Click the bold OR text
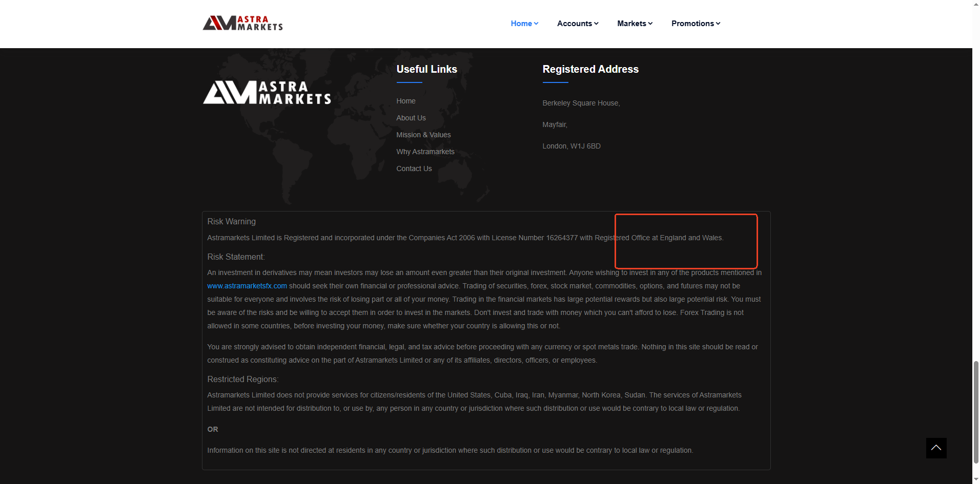Viewport: 980px width, 484px height. [213, 429]
